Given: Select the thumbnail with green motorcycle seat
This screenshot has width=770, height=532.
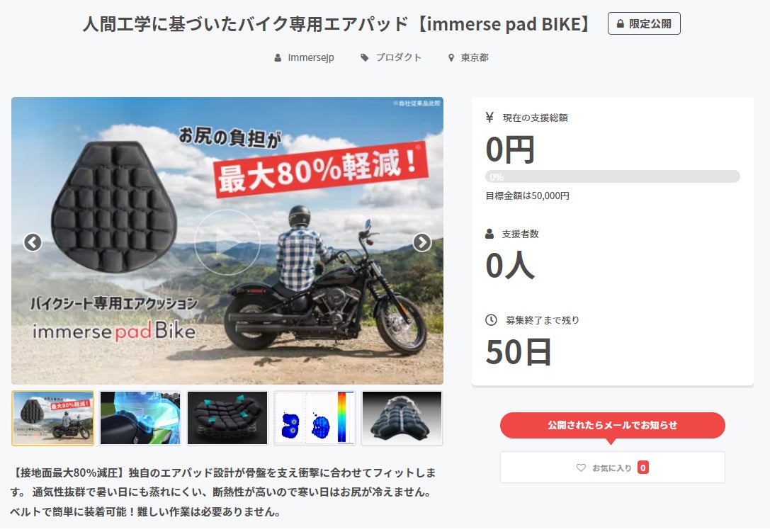Looking at the screenshot, I should tap(140, 418).
